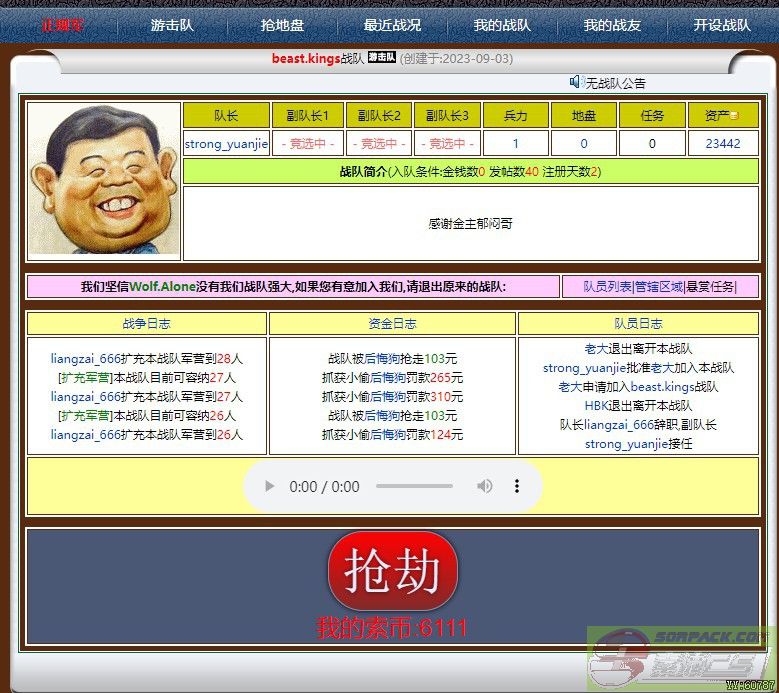779x693 pixels.
Task: Click the gold coin icon beside 资产
Action: (x=735, y=117)
